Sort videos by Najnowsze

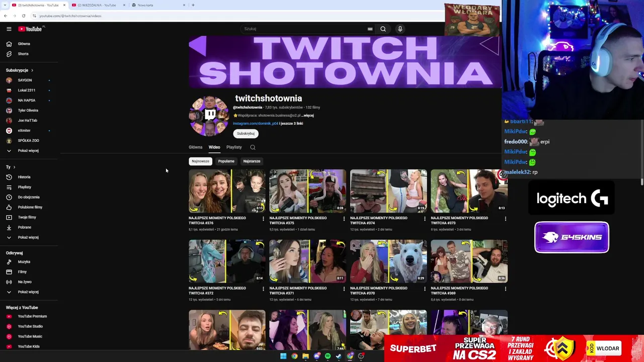click(200, 161)
